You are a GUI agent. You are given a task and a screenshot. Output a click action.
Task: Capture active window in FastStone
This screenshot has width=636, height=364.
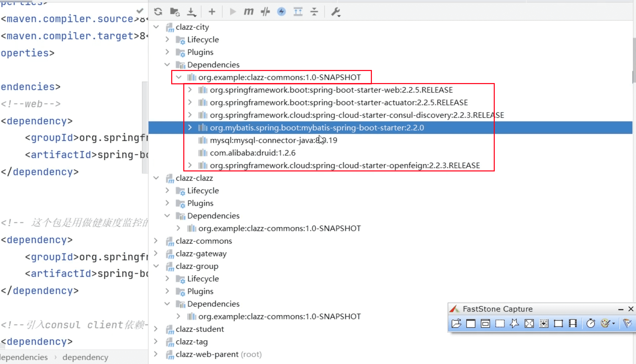click(x=471, y=323)
